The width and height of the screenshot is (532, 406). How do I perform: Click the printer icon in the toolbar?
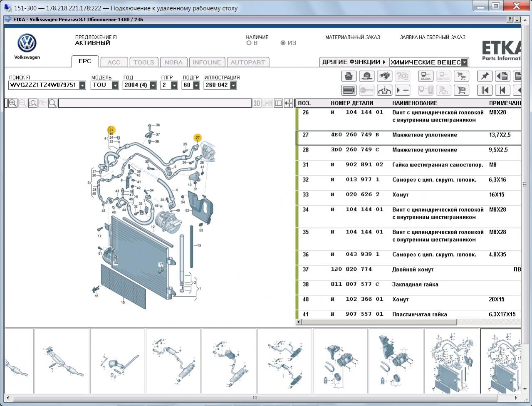(349, 76)
